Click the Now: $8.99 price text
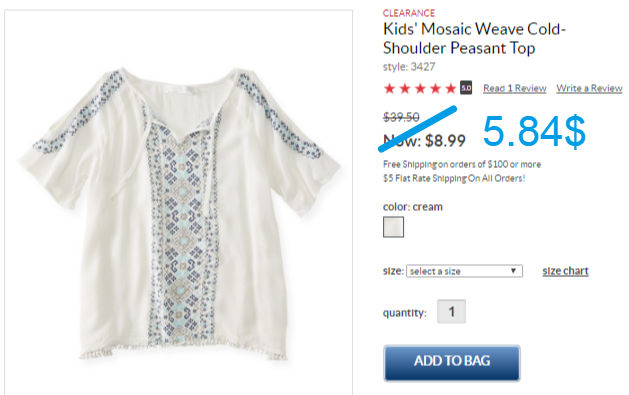629x395 pixels. tap(424, 141)
